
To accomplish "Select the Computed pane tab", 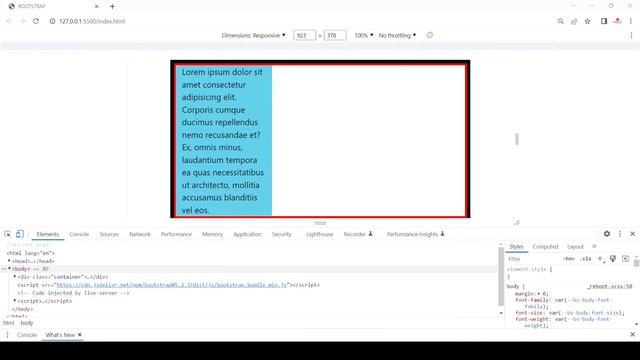I will (545, 247).
